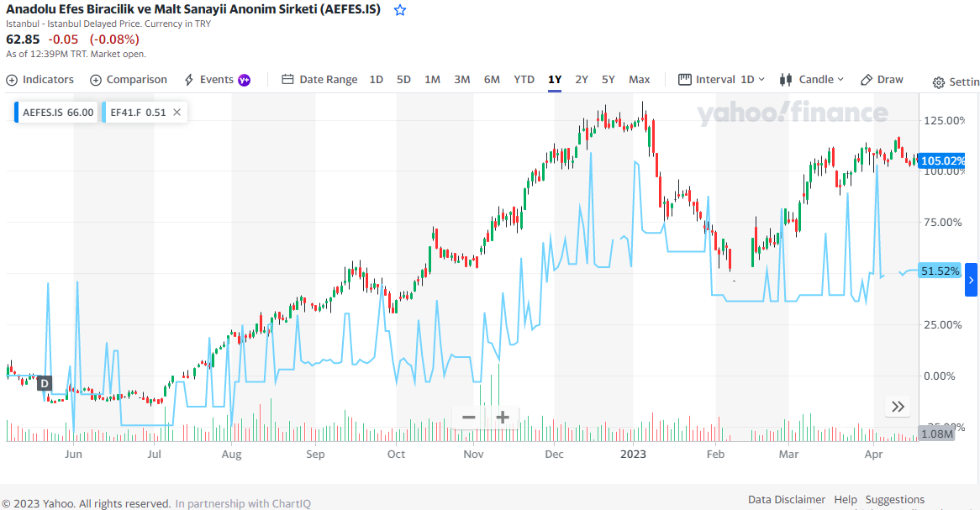Click the 75.00% axis label
The width and height of the screenshot is (980, 510).
942,222
